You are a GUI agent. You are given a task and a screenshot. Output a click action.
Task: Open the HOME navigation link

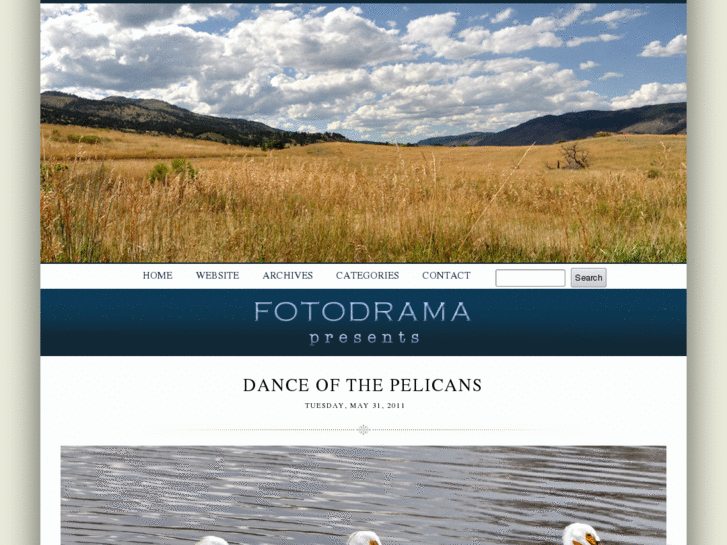tap(158, 276)
